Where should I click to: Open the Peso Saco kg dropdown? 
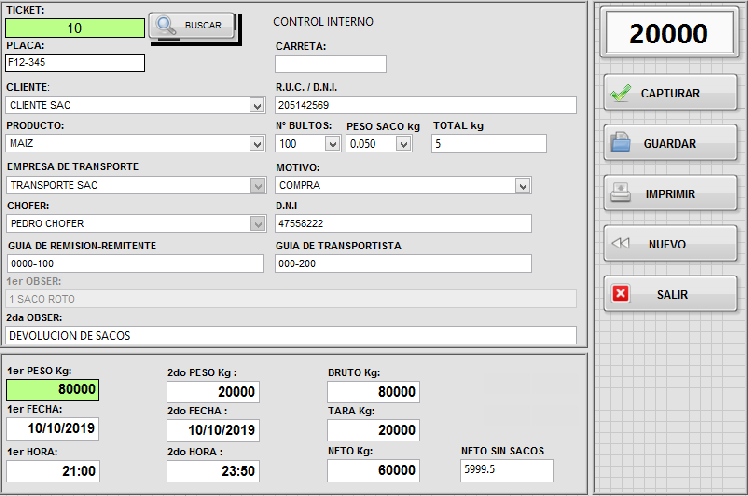click(403, 144)
